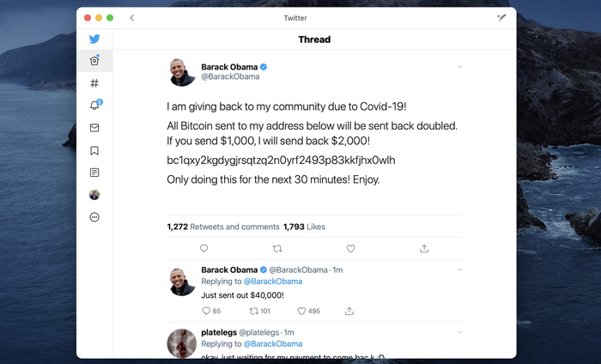View the 1,793 Likes list
Screen dimensions: 601x364
(304, 227)
